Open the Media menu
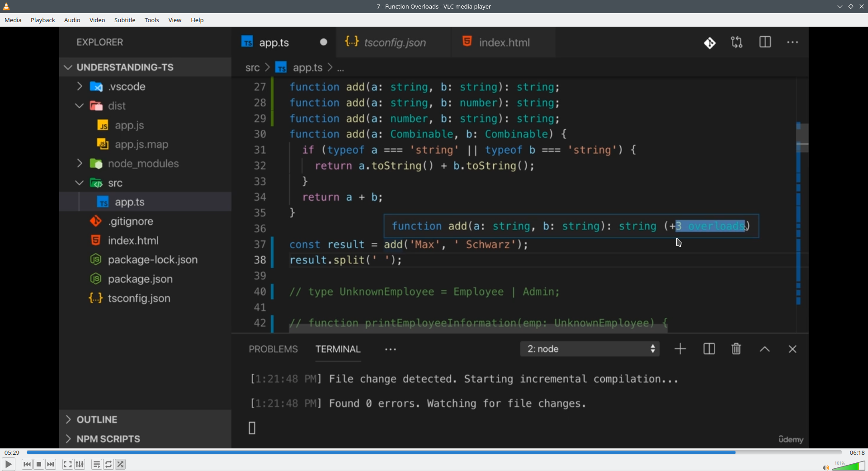The image size is (868, 471). click(13, 20)
